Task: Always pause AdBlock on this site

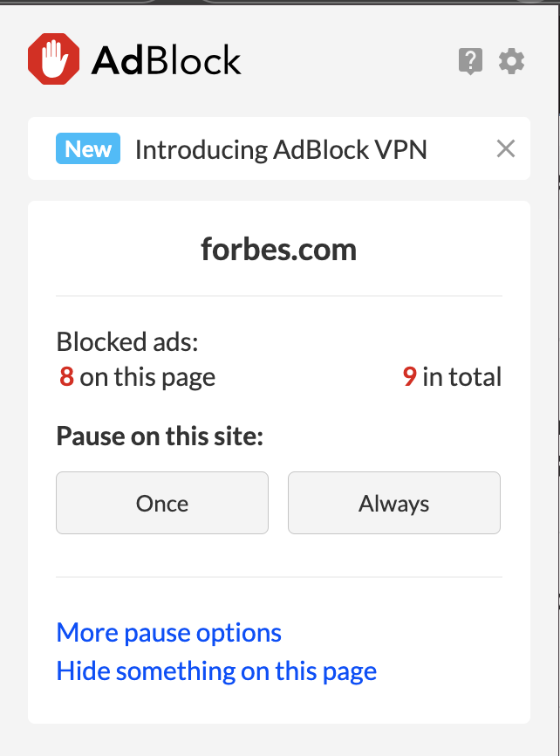Action: pos(394,503)
